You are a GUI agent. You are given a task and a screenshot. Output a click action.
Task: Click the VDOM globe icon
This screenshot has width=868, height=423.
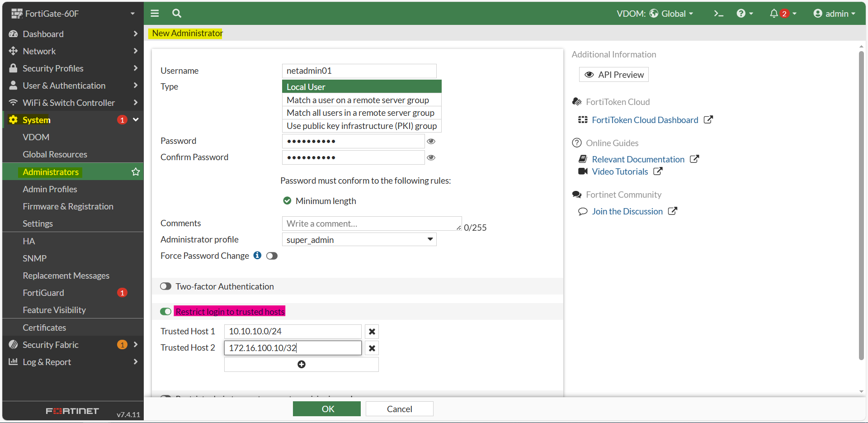654,14
